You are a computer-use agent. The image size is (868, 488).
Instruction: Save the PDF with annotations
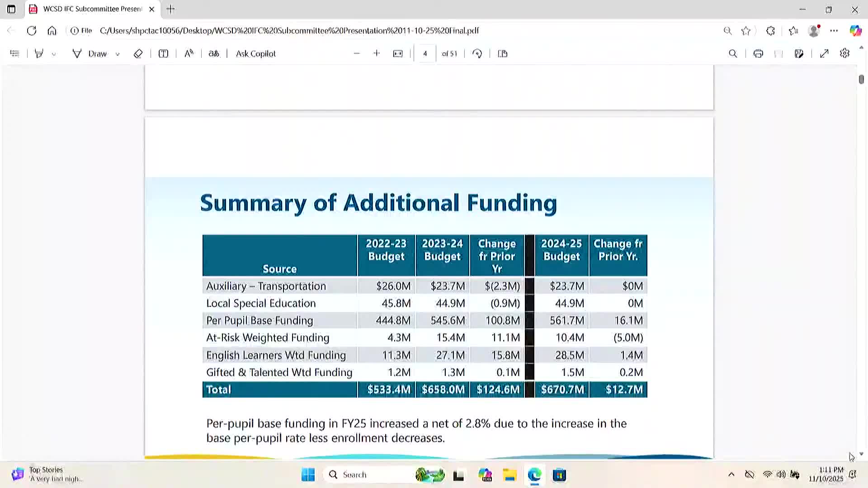coord(799,53)
